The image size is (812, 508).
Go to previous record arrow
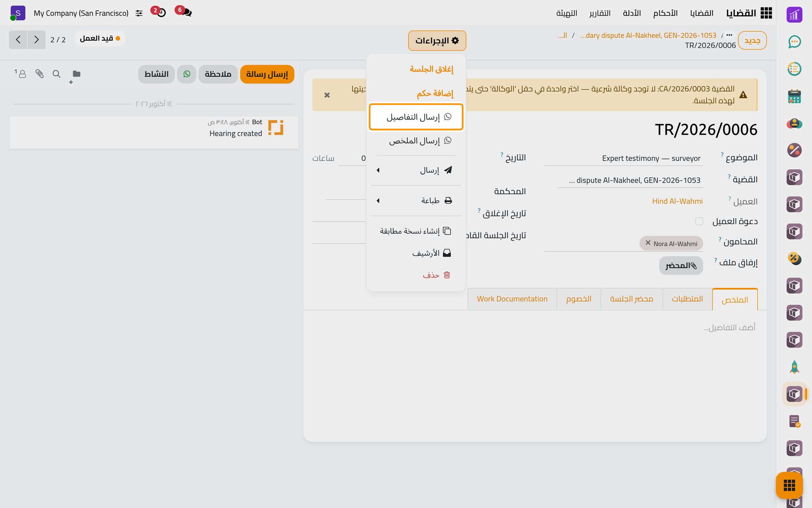(x=18, y=40)
